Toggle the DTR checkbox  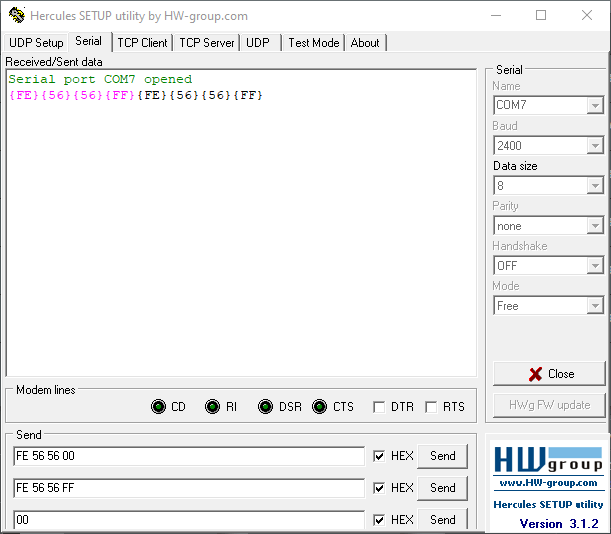[x=379, y=407]
